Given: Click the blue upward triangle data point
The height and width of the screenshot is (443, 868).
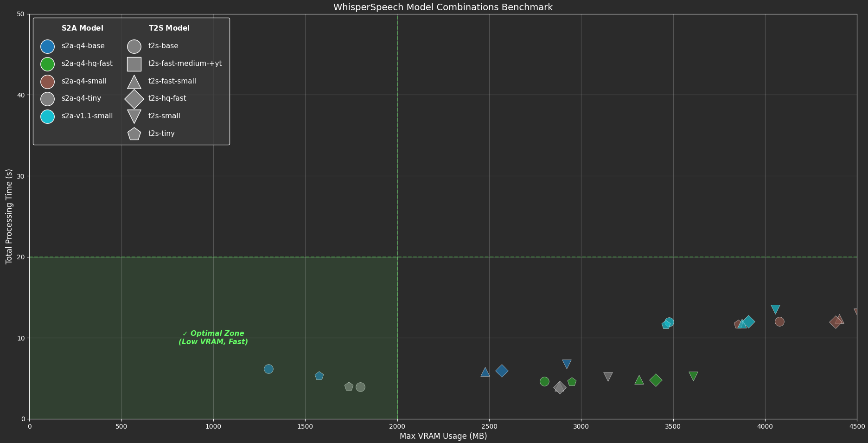Looking at the screenshot, I should [x=485, y=372].
